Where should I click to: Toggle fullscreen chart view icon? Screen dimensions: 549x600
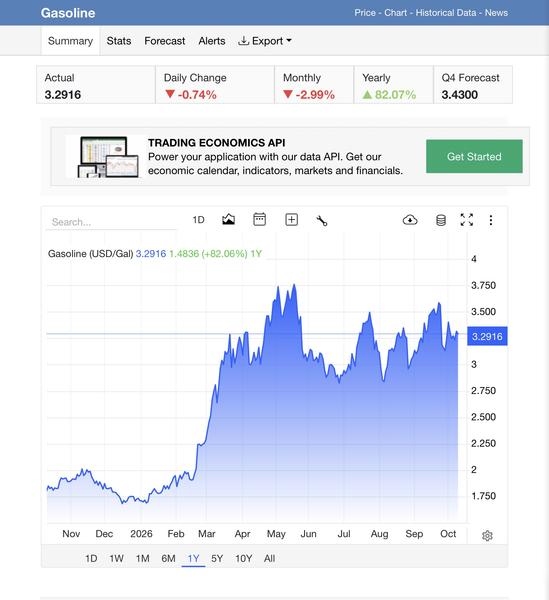pyautogui.click(x=467, y=220)
